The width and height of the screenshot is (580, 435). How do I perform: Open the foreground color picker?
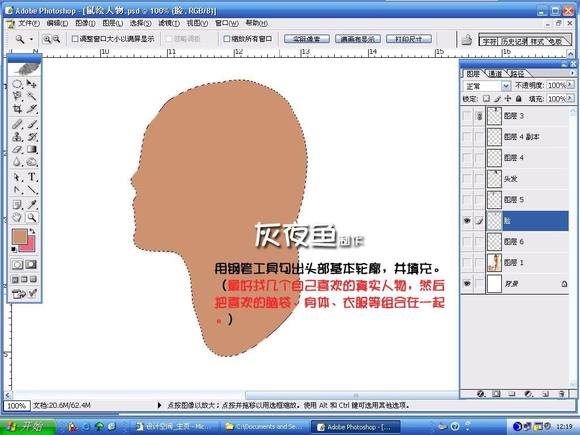19,236
